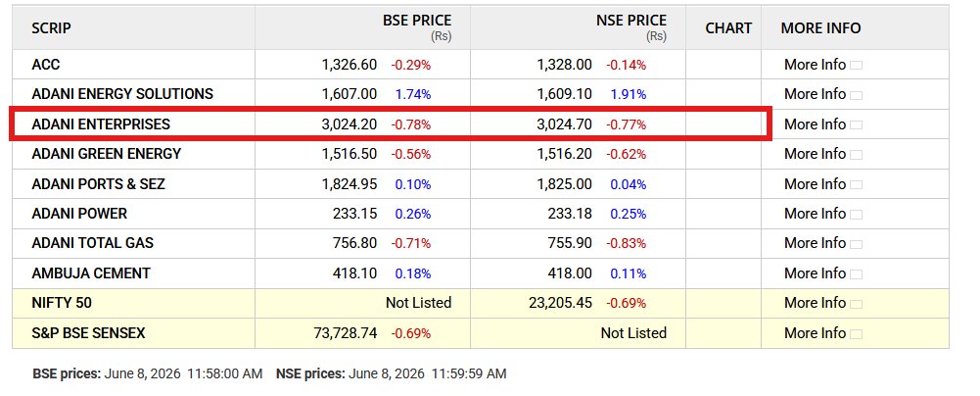
Task: Click Adani Enterprises NSE price 3,024.70
Action: [x=564, y=124]
